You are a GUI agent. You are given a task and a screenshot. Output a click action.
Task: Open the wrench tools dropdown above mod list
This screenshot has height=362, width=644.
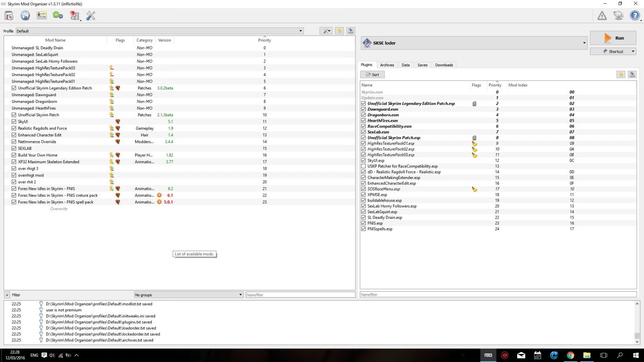coord(326,31)
